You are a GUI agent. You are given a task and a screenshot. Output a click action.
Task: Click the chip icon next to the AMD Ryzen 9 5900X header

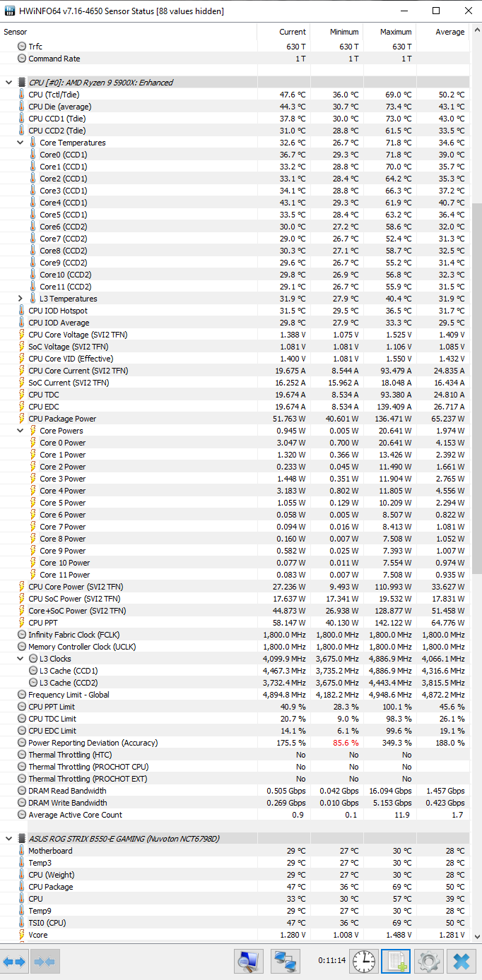[x=21, y=83]
